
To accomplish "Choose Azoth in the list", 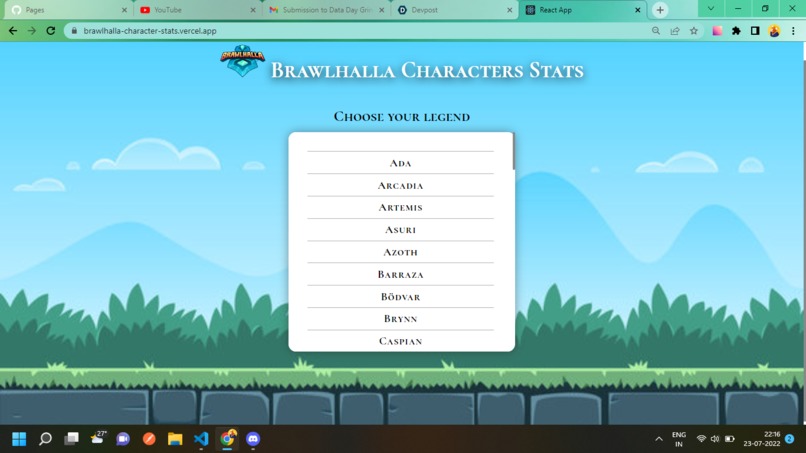I will [x=400, y=252].
